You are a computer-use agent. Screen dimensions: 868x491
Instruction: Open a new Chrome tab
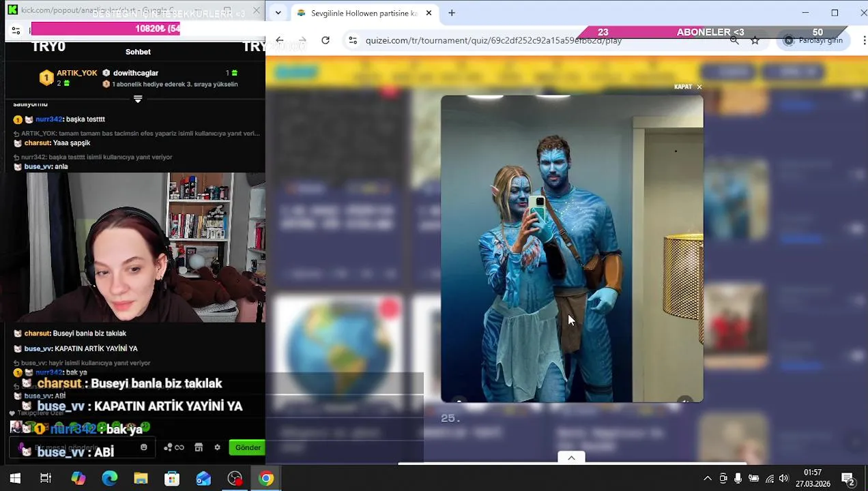452,13
